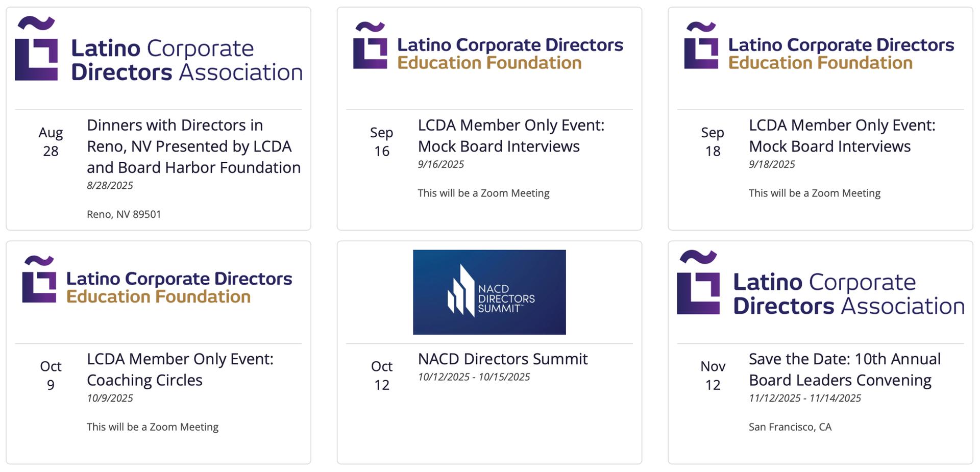
Task: Open the Dinners with Directors in Reno event title
Action: (194, 146)
